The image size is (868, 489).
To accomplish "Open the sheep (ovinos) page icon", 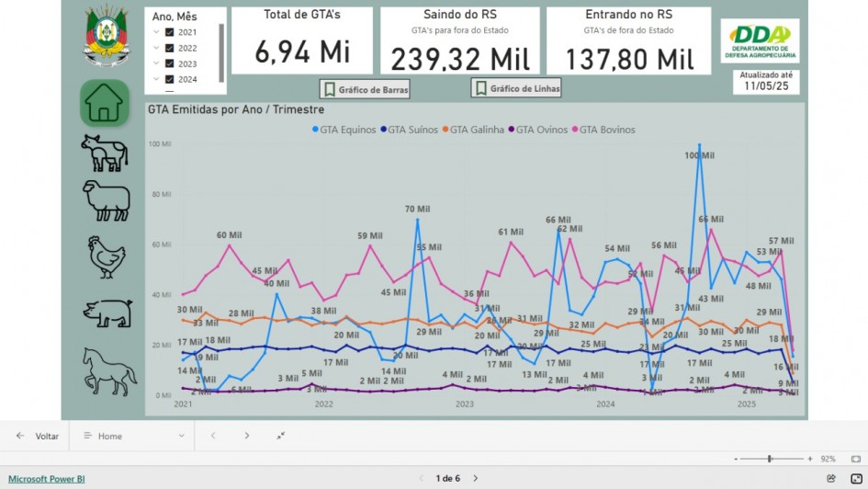I will click(106, 200).
